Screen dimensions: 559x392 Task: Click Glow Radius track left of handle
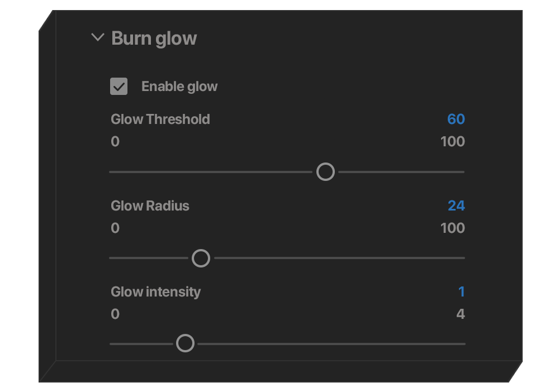tap(150, 258)
